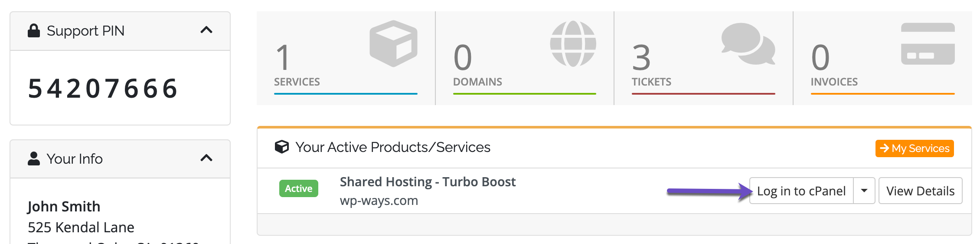The image size is (980, 244).
Task: Open the cPanel login dropdown arrow
Action: tap(864, 191)
